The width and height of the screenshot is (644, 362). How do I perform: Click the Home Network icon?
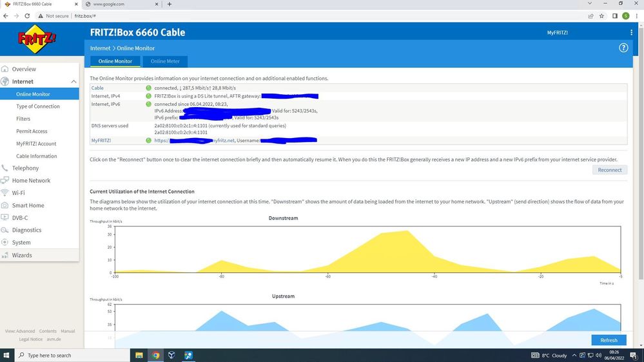point(5,181)
